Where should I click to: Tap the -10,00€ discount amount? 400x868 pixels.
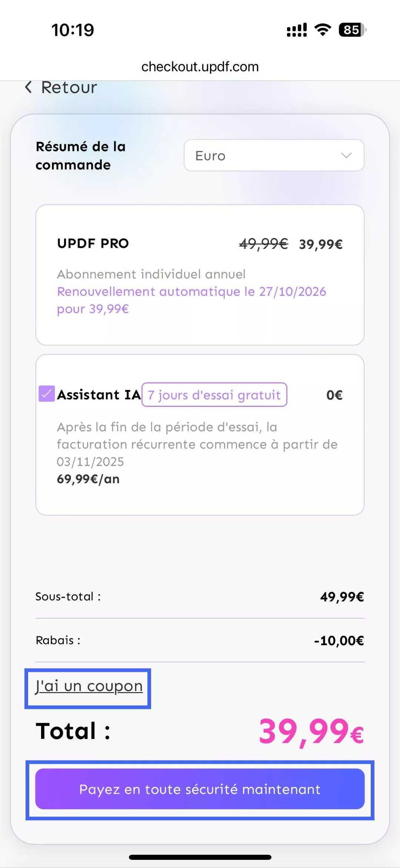click(x=339, y=640)
